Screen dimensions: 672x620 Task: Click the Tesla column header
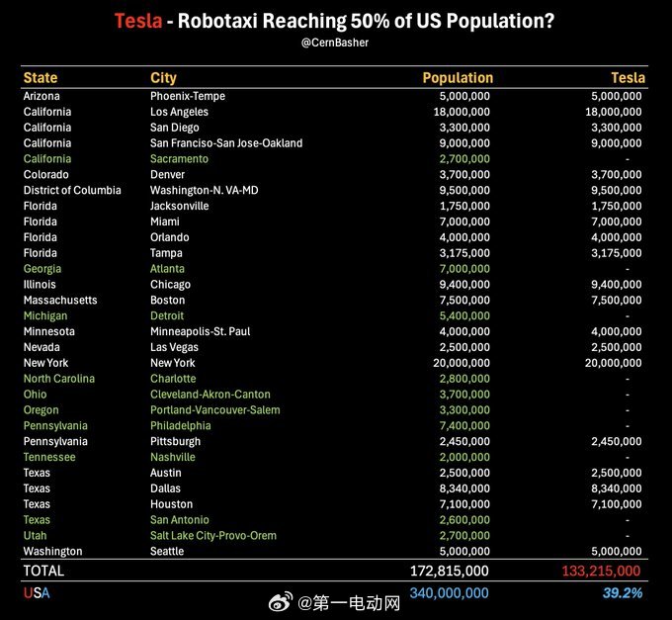[x=628, y=77]
